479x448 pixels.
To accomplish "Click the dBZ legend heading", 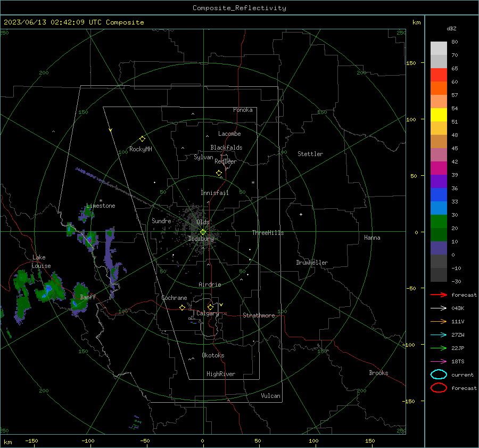I will [451, 28].
